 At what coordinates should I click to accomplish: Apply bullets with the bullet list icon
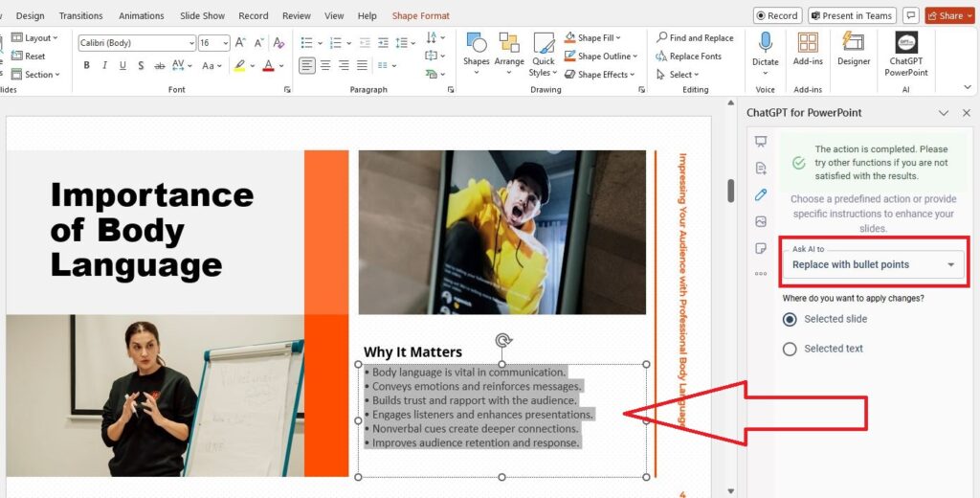point(307,42)
